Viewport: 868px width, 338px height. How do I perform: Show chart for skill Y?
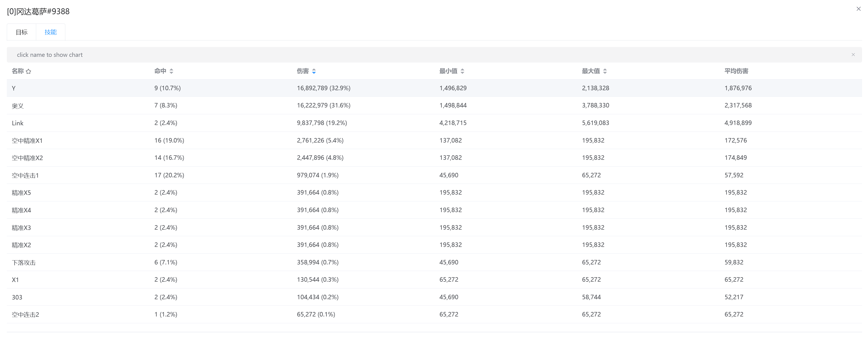click(14, 88)
